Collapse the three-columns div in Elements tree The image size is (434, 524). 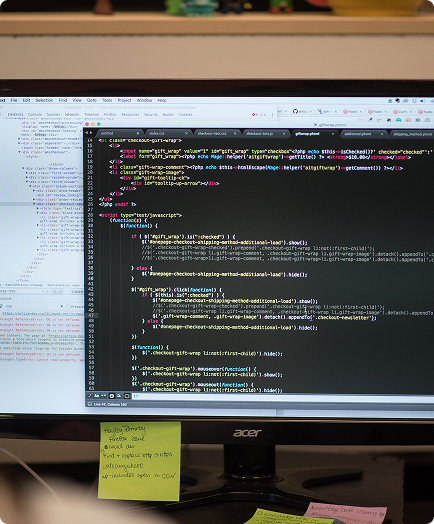[23, 168]
